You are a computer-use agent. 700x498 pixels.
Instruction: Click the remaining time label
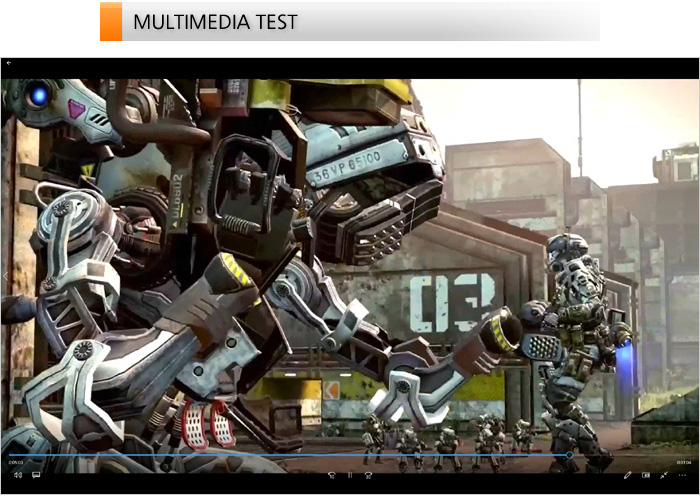(683, 462)
